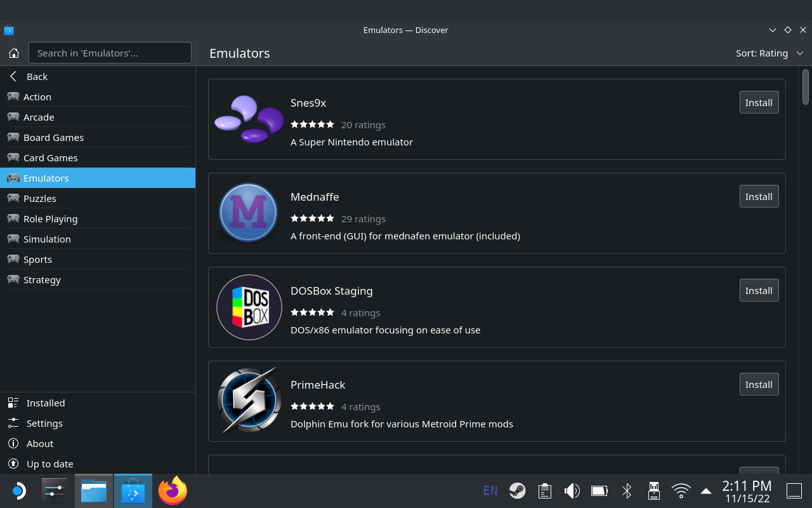Click the Back chevron in the sidebar

coord(13,76)
